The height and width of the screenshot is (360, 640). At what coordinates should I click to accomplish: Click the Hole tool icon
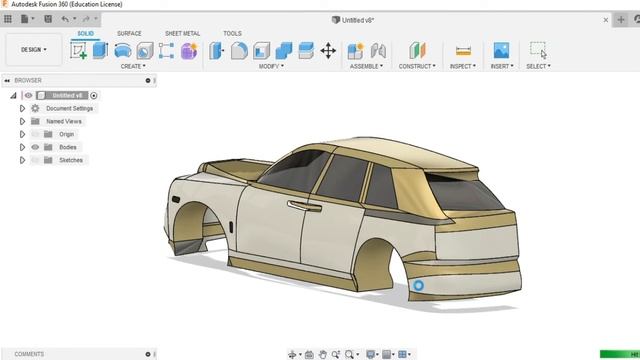[144, 51]
